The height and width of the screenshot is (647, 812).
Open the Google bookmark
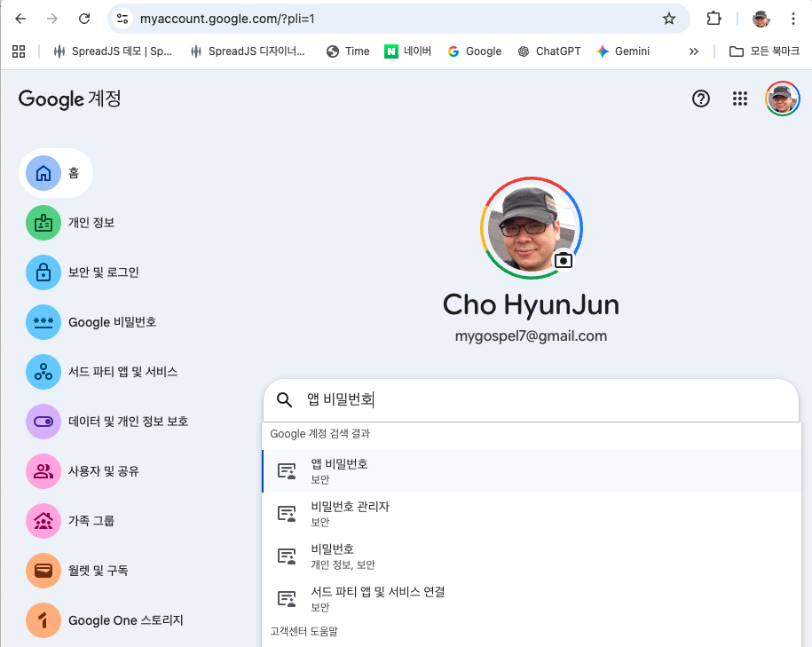pyautogui.click(x=475, y=51)
